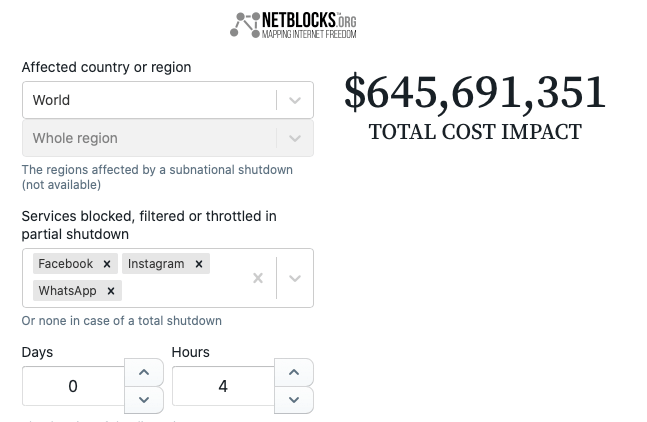Expand the services blocked dropdown arrow

pyautogui.click(x=295, y=278)
